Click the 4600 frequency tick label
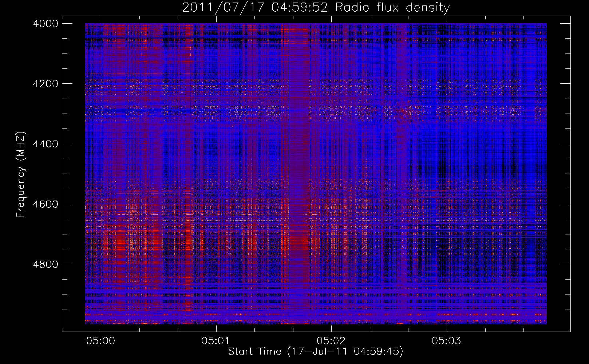The image size is (589, 364). click(x=46, y=204)
